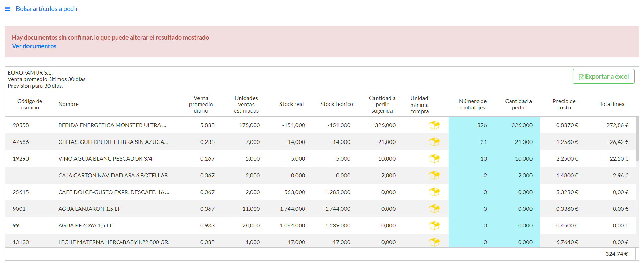Sort by Nombre column header
The width and height of the screenshot is (644, 263).
pos(68,104)
